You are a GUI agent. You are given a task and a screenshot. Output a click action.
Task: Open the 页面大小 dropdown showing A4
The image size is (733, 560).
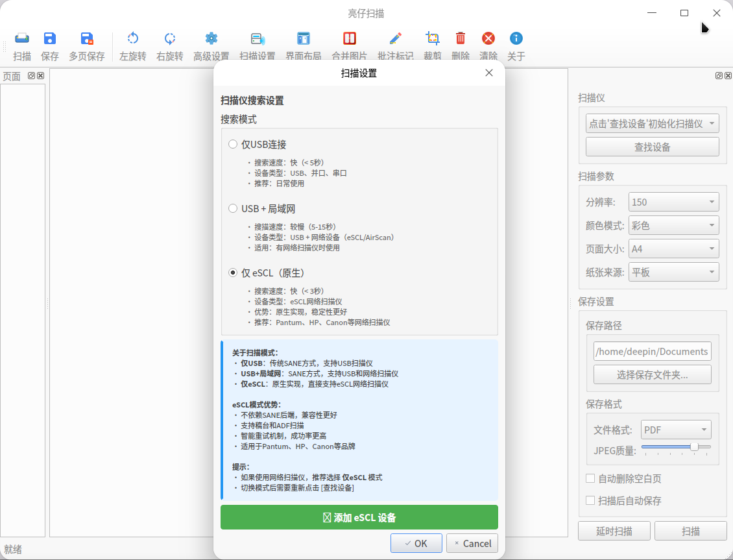[673, 249]
